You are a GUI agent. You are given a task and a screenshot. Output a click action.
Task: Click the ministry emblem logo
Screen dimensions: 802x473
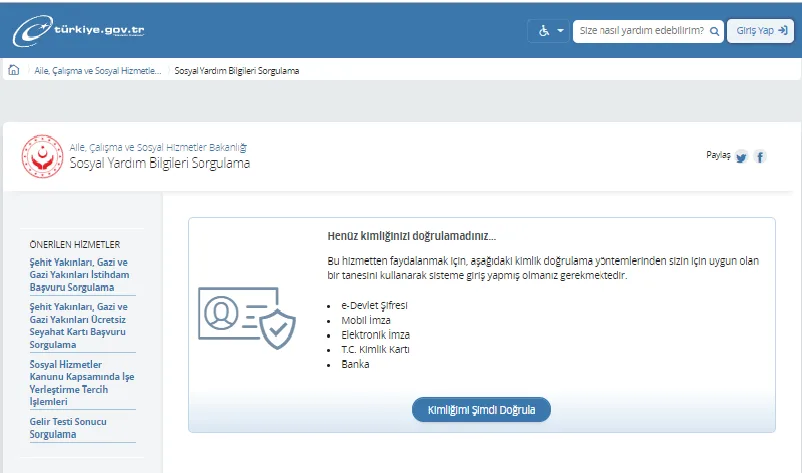(42, 156)
